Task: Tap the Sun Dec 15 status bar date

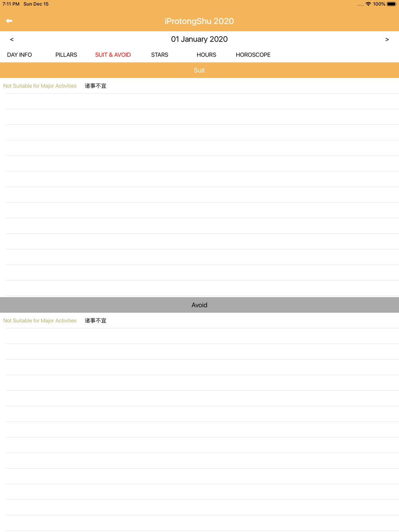Action: pos(36,4)
